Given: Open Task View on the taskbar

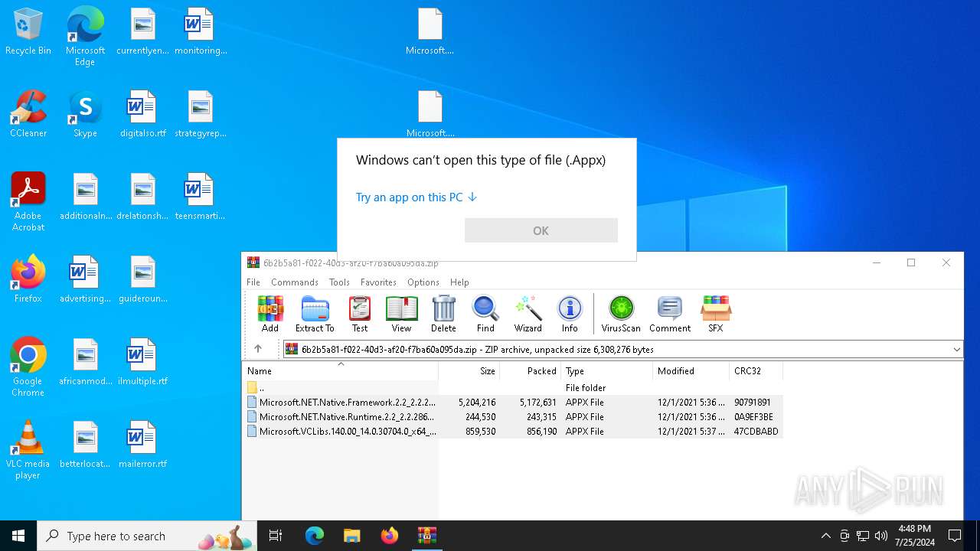Looking at the screenshot, I should click(276, 536).
